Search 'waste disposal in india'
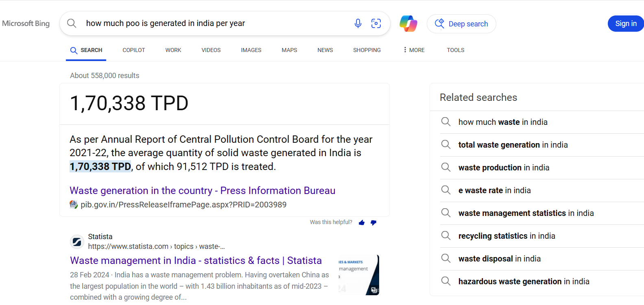The width and height of the screenshot is (644, 305). tap(500, 259)
